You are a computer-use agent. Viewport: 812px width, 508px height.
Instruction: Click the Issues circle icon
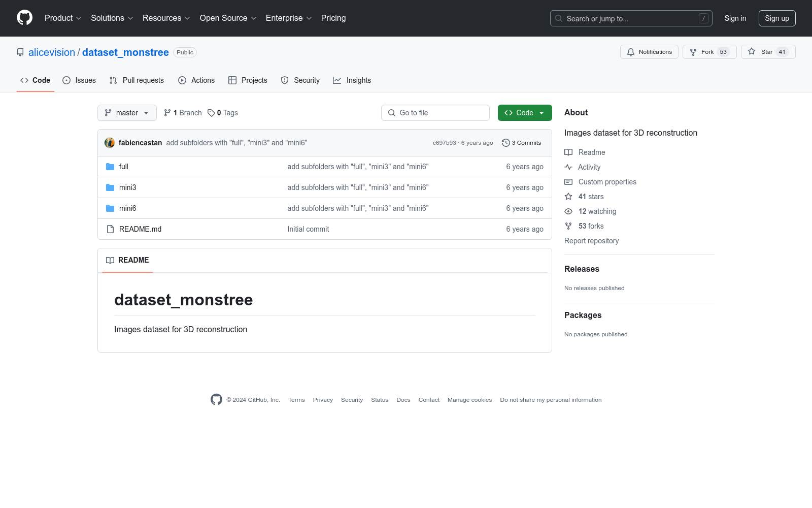pos(66,80)
